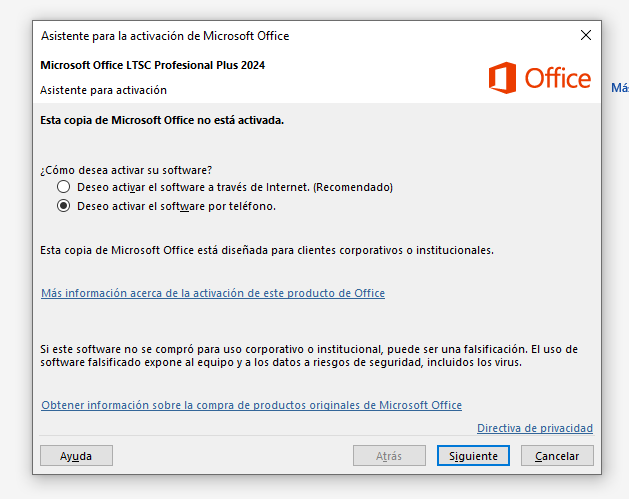Screen dimensions: 629x499
Task: Click the 'Asistente para activación' subtitle
Action: pos(104,90)
